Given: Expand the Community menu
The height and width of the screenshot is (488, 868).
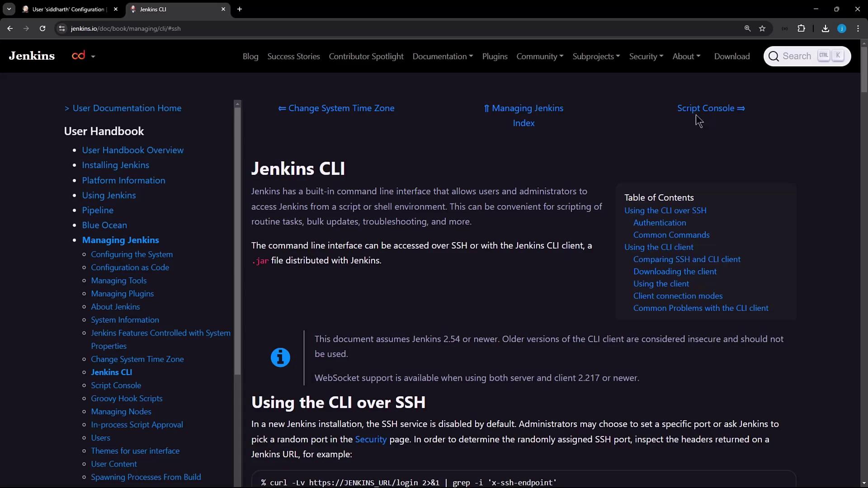Looking at the screenshot, I should pyautogui.click(x=540, y=56).
